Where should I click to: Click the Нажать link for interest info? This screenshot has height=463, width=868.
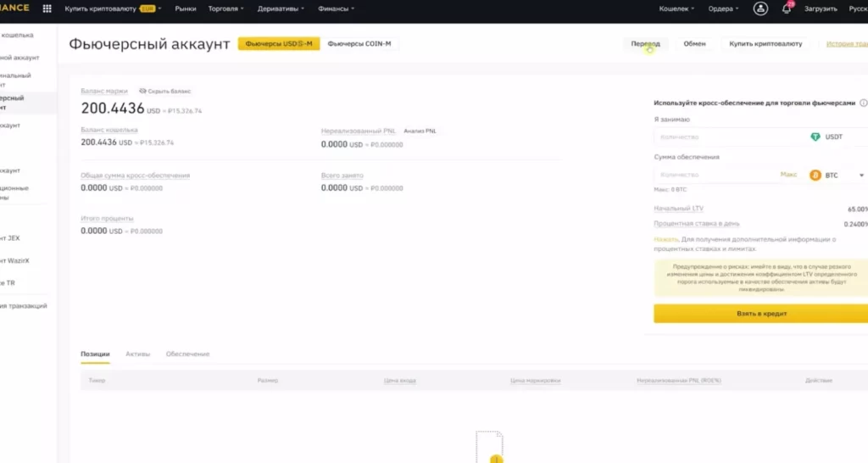[666, 239]
